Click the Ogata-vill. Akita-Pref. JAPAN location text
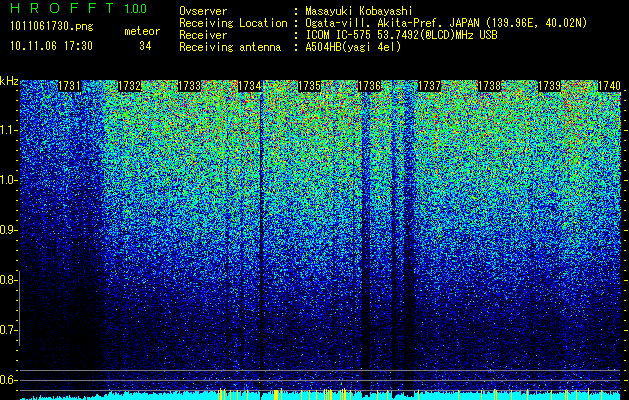Image resolution: width=629 pixels, height=400 pixels. pyautogui.click(x=446, y=23)
